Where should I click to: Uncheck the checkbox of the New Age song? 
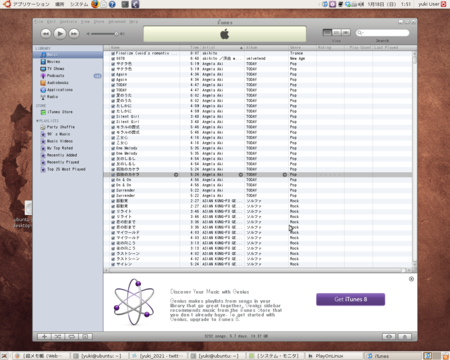pyautogui.click(x=113, y=59)
